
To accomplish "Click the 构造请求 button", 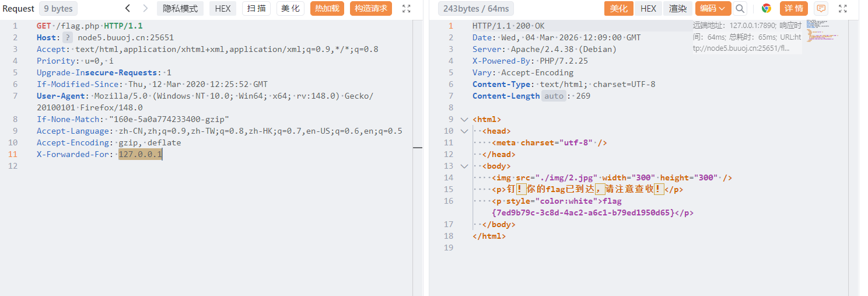I will click(x=371, y=9).
